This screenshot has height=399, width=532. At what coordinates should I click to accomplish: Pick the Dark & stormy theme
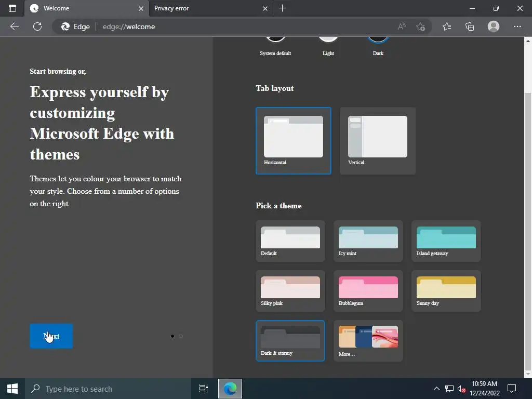(x=290, y=341)
